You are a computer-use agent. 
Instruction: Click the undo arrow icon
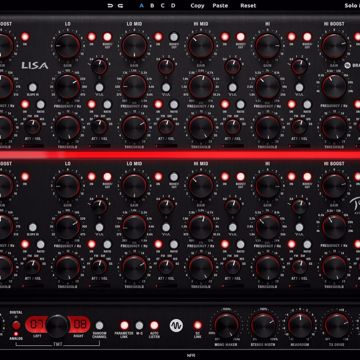point(110,6)
